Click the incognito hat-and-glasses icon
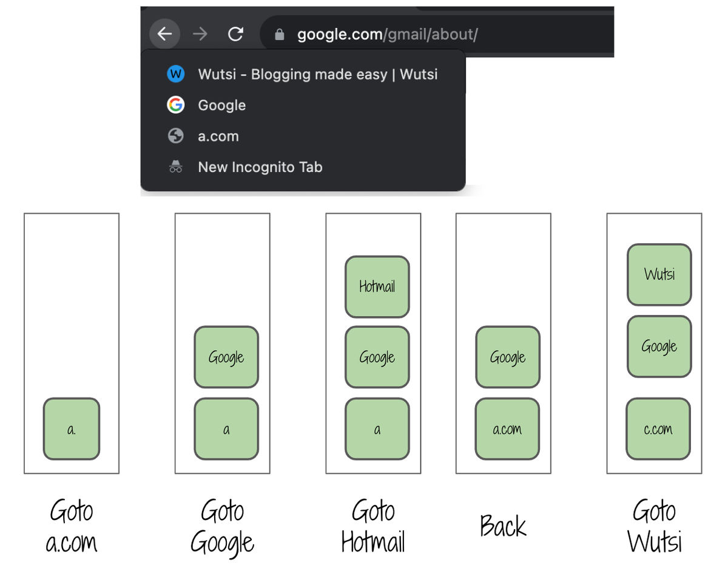The height and width of the screenshot is (571, 728). pyautogui.click(x=175, y=167)
